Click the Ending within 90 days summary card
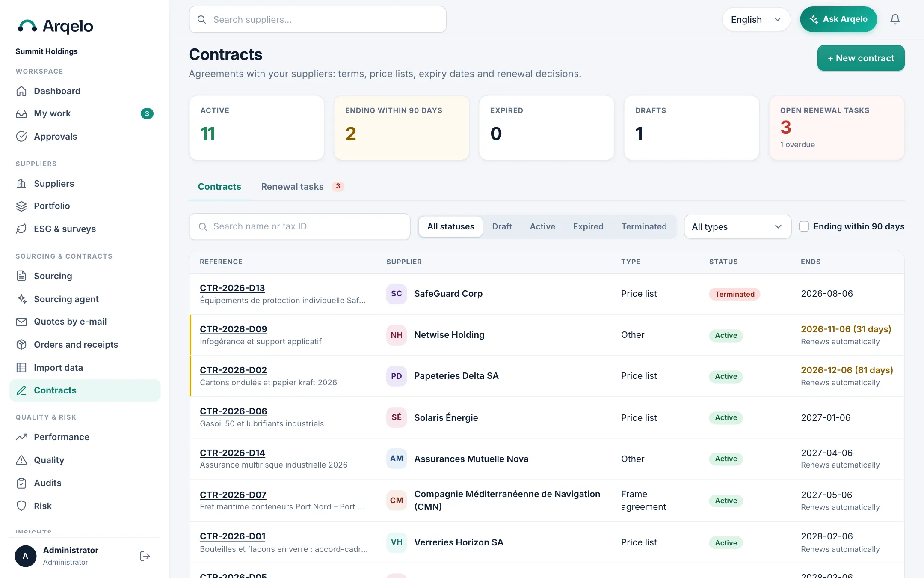 [x=401, y=128]
